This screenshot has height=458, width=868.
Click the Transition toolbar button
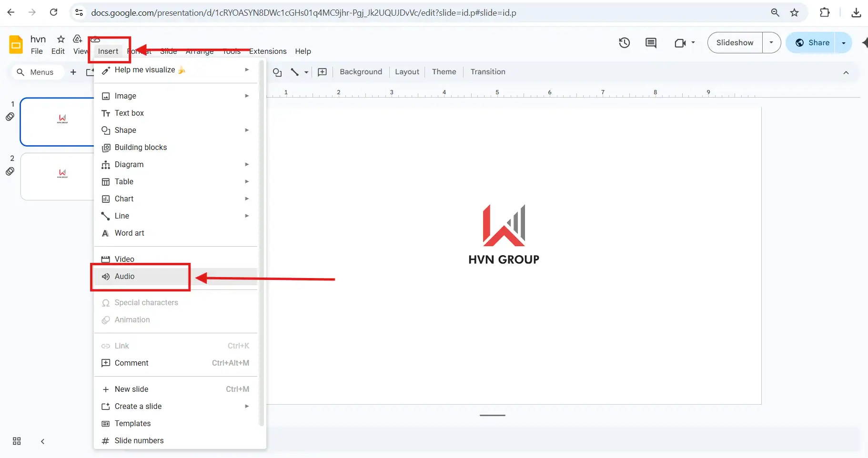tap(488, 72)
